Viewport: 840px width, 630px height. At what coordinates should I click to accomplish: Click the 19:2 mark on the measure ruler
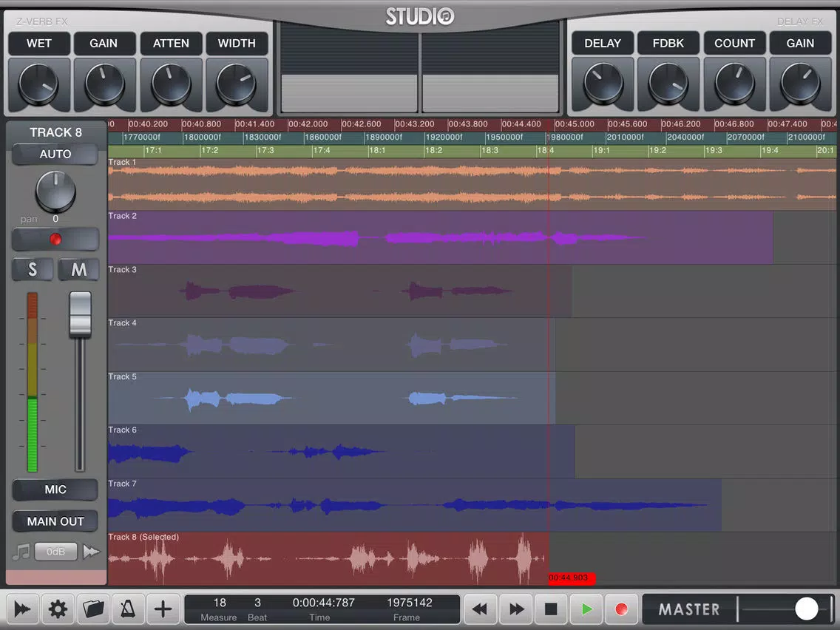[657, 151]
